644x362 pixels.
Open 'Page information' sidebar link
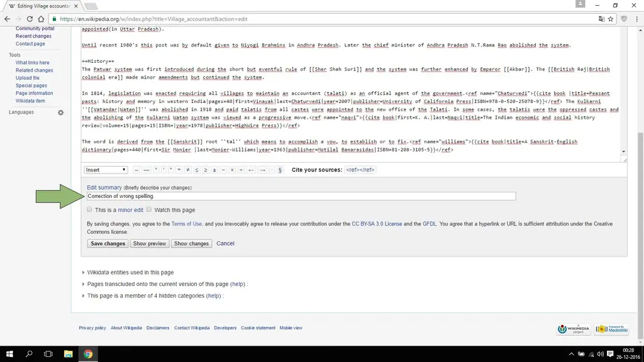(x=34, y=93)
